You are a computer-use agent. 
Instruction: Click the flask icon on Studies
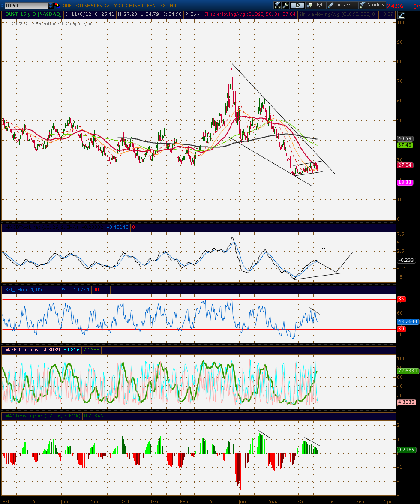click(x=363, y=5)
